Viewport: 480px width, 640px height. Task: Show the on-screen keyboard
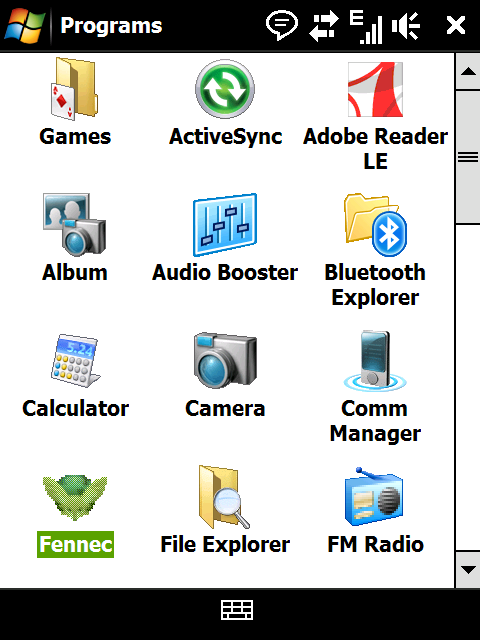237,610
